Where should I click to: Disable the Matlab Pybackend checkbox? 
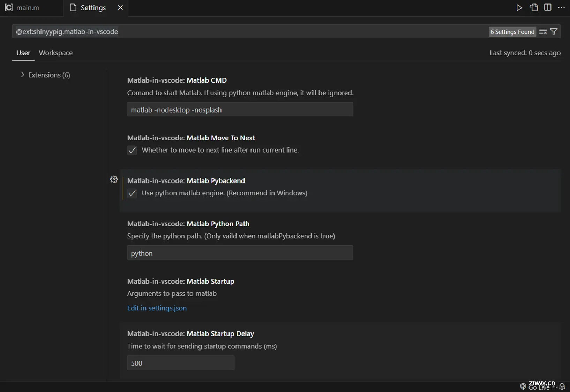point(132,193)
